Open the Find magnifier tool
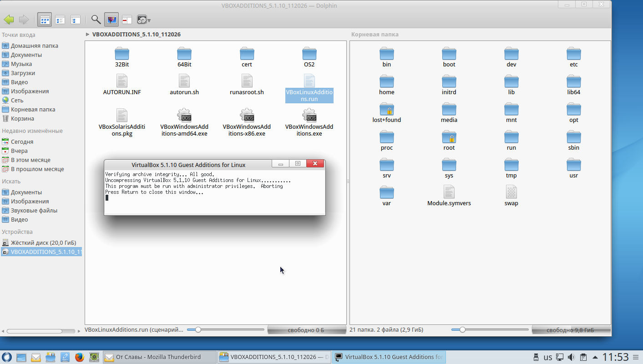 point(96,20)
